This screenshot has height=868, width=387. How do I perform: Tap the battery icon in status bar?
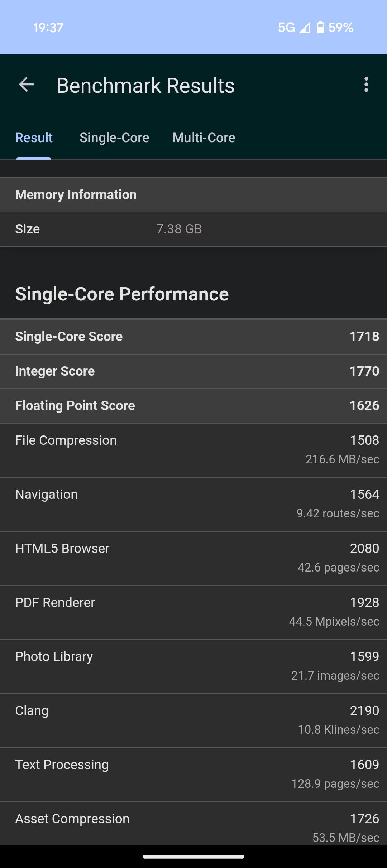[x=321, y=28]
